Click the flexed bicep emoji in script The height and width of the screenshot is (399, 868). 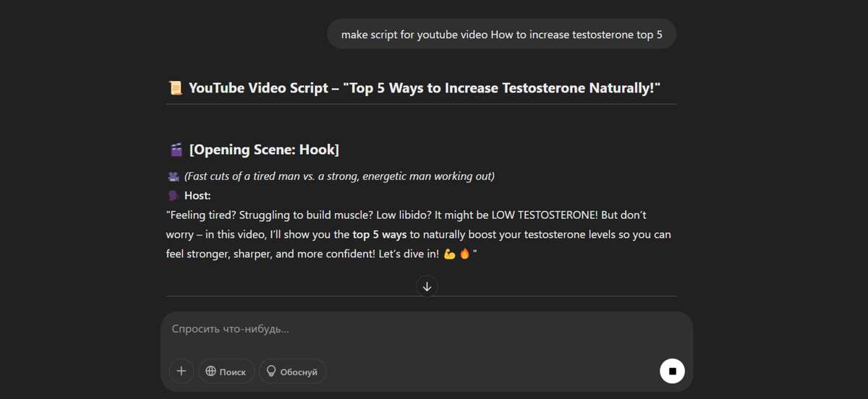[x=449, y=254]
